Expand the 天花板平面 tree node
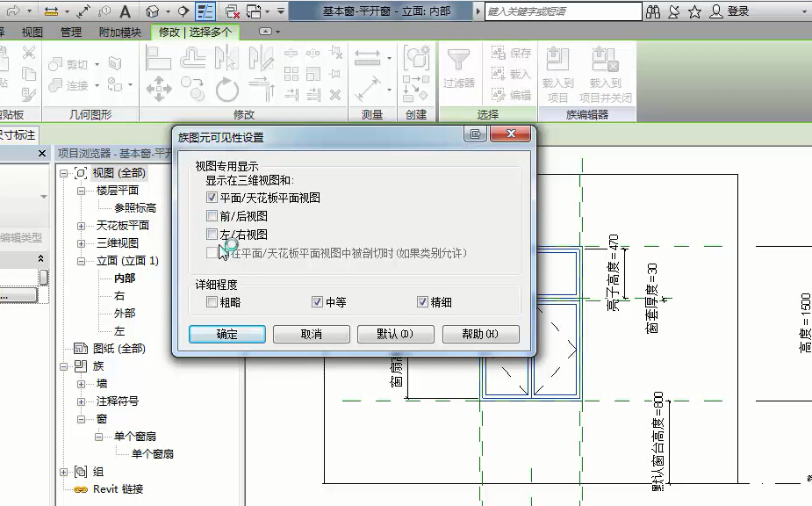812x506 pixels. coord(81,226)
